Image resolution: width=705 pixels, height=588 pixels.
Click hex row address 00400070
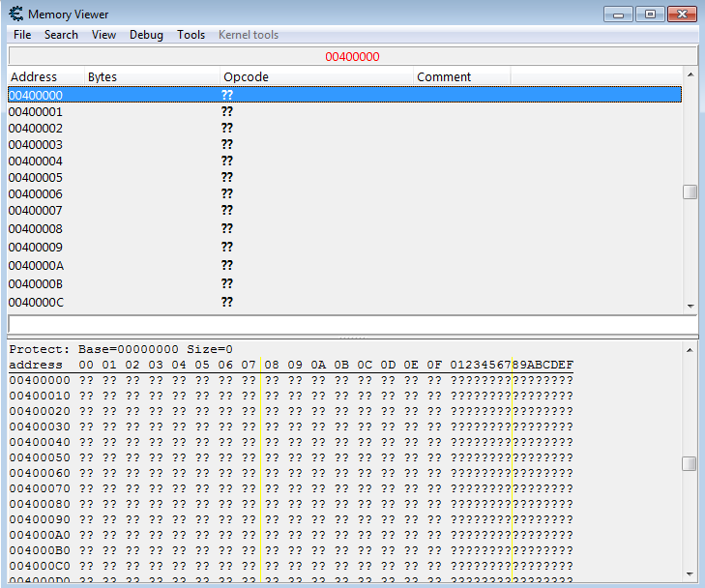click(40, 488)
